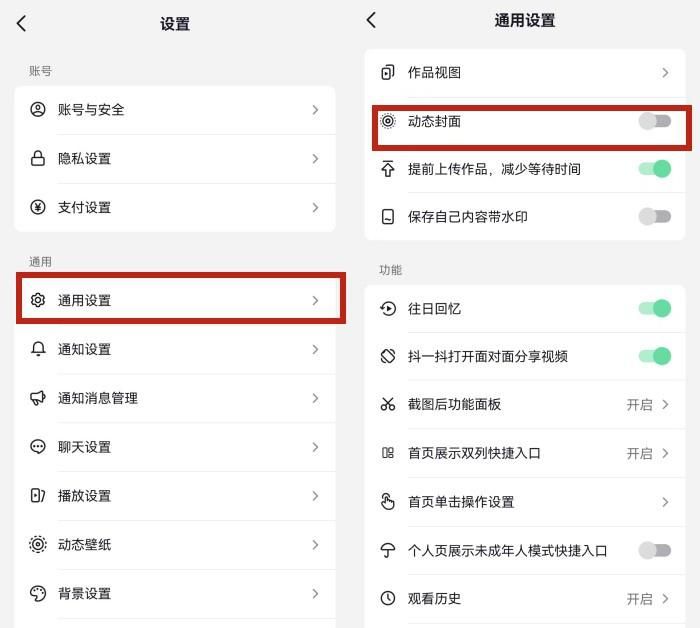
Task: Toggle 保存自己内容带水印 switch
Action: pyautogui.click(x=654, y=216)
